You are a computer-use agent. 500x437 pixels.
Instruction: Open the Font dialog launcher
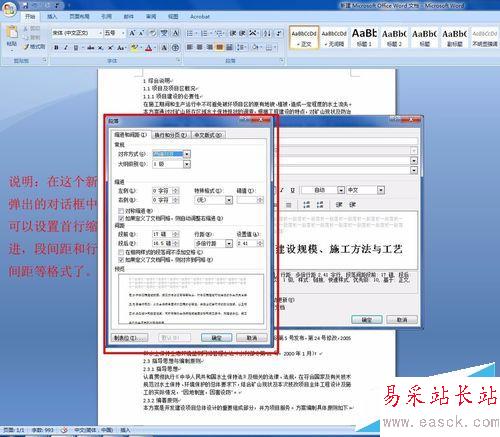coord(179,60)
